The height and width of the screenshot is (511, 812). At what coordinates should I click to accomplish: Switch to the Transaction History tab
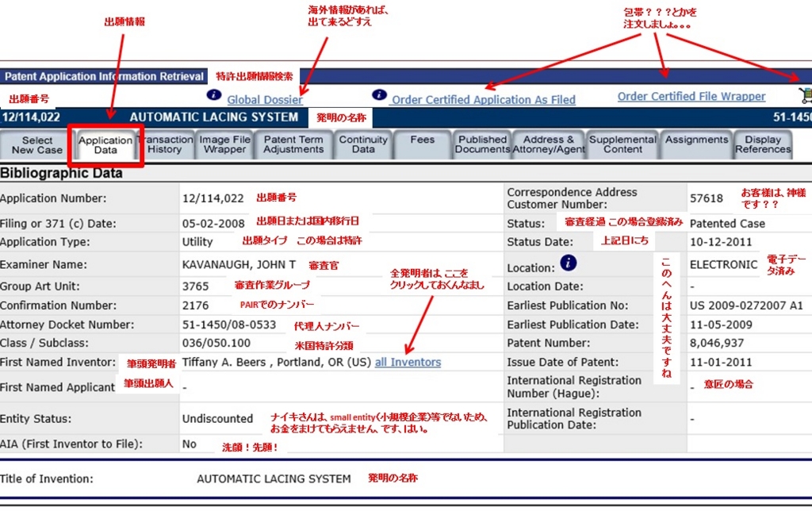pos(166,144)
